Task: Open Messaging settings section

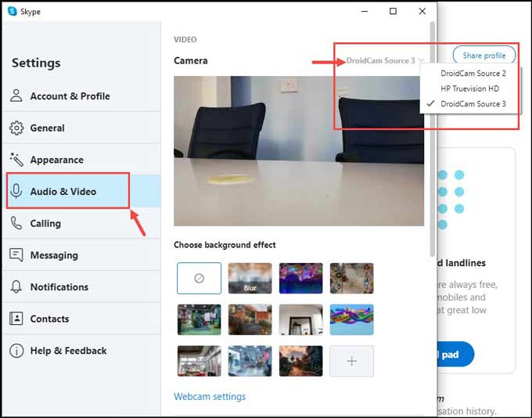Action: [x=81, y=254]
